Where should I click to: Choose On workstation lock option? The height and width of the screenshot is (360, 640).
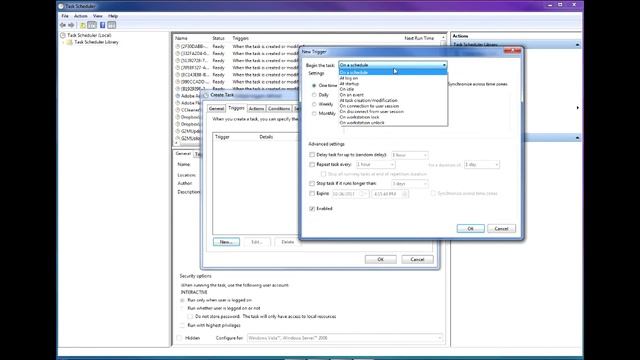click(x=359, y=117)
